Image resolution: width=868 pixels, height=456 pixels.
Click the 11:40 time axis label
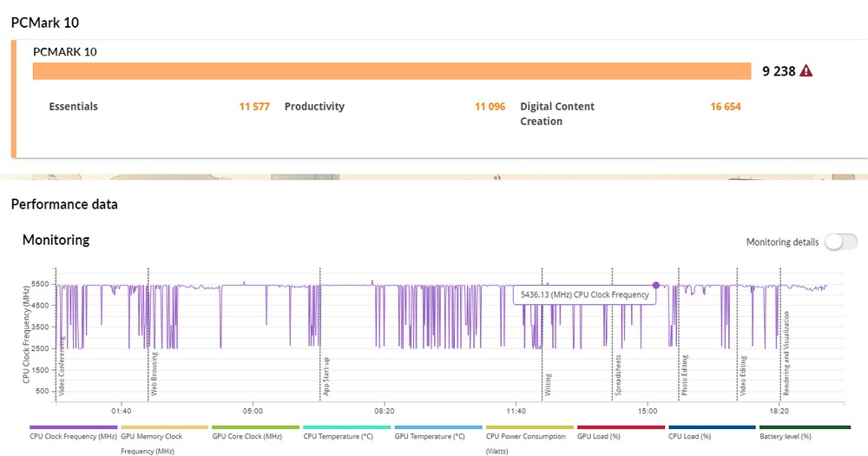point(516,411)
